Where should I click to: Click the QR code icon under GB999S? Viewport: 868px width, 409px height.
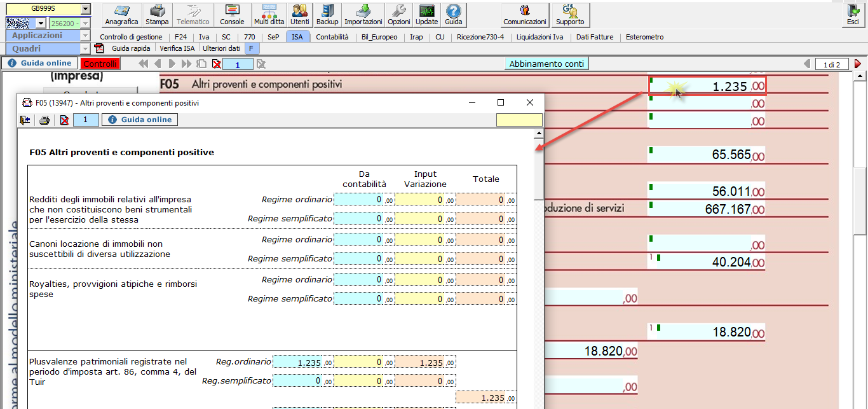(x=18, y=22)
